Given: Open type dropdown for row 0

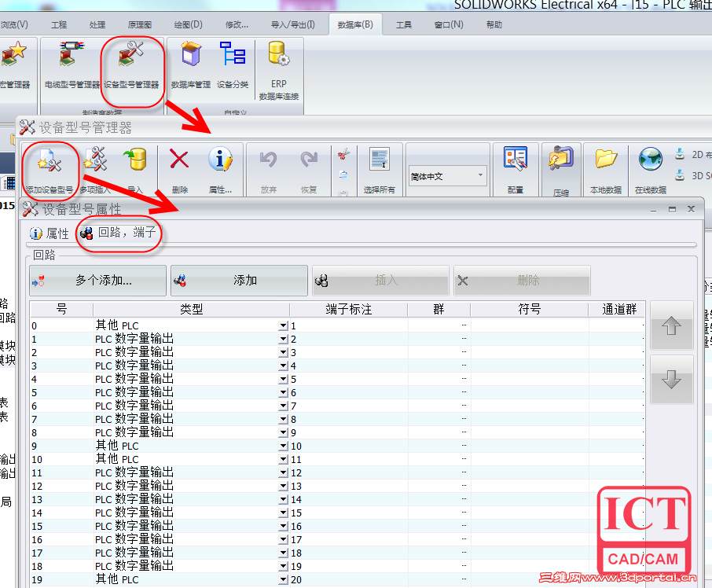Looking at the screenshot, I should pos(284,326).
